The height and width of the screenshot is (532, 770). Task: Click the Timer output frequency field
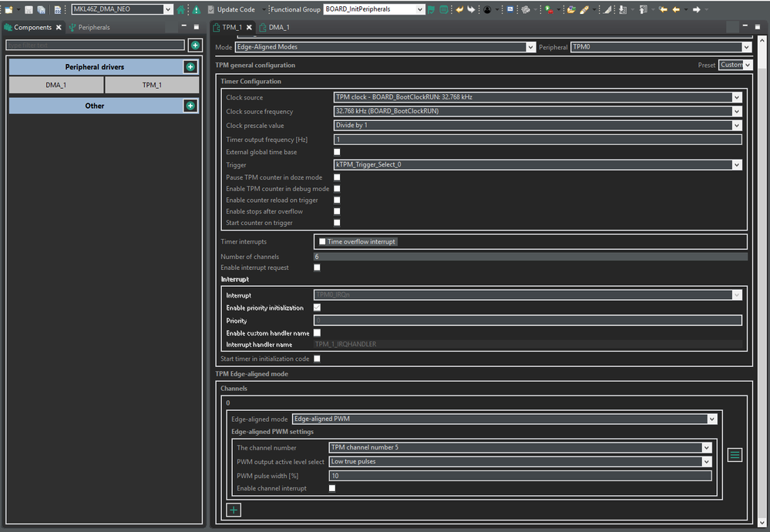pos(538,140)
